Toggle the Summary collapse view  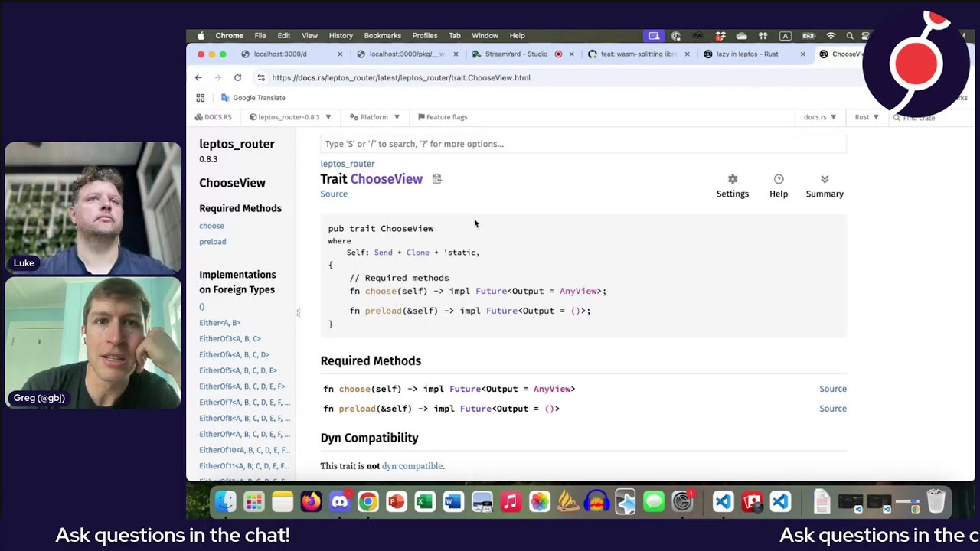(x=825, y=185)
